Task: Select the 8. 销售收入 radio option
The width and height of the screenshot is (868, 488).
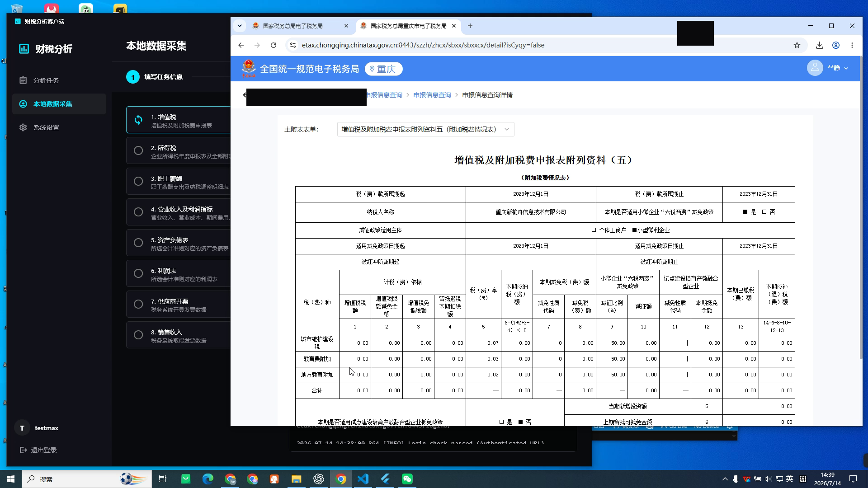Action: 138,335
